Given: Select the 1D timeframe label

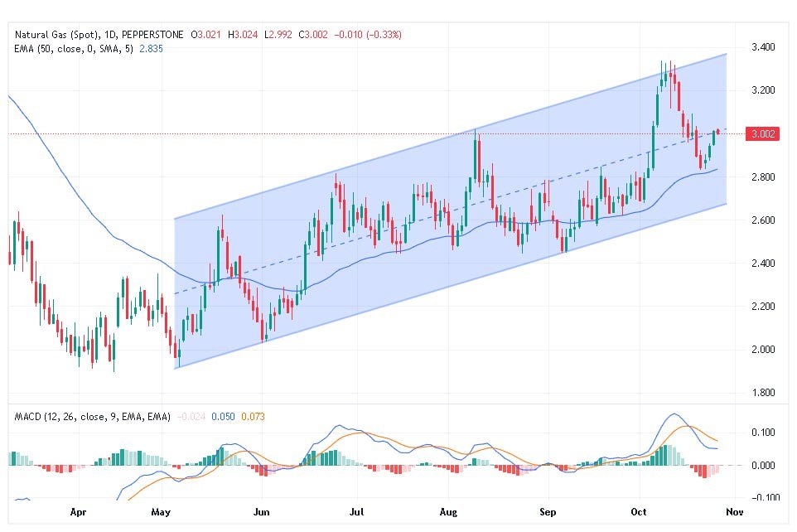Looking at the screenshot, I should point(109,35).
